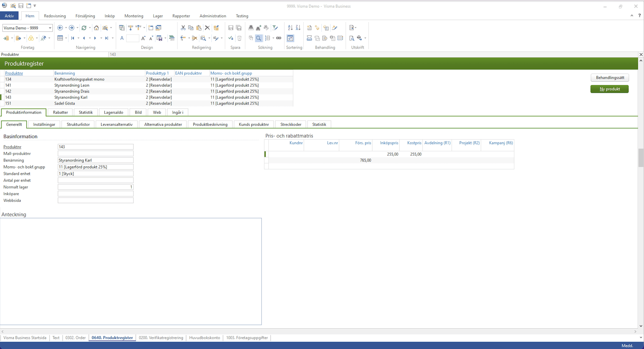Screen dimensions: 644x349
Task: Click the decrease font size icon
Action: (x=151, y=38)
